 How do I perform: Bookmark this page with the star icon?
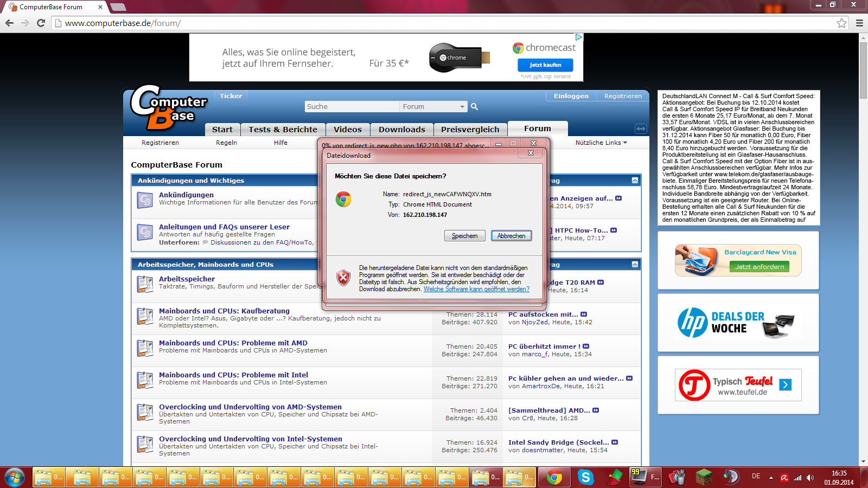coord(841,23)
